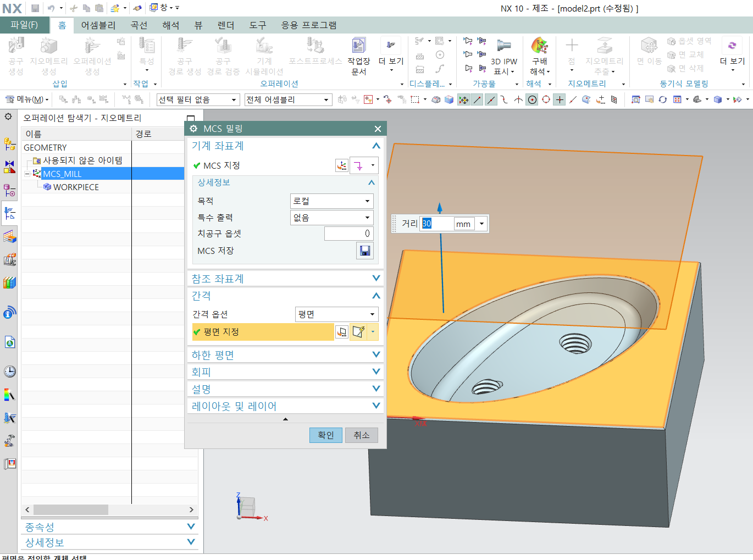Expand the 레이아웃 및 레이어 section
Image resolution: width=753 pixels, height=560 pixels.
pos(285,406)
